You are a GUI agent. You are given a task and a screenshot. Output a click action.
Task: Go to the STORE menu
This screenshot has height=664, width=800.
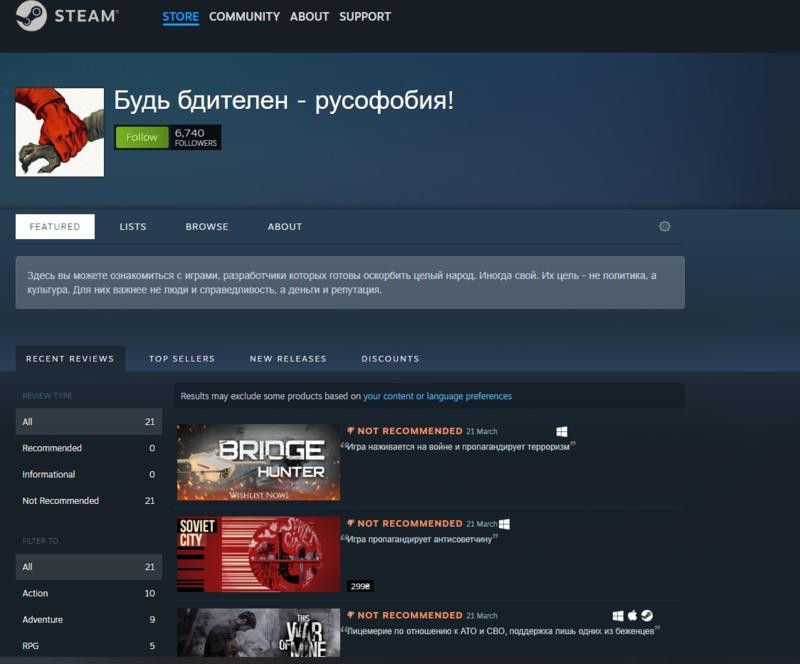(x=181, y=17)
